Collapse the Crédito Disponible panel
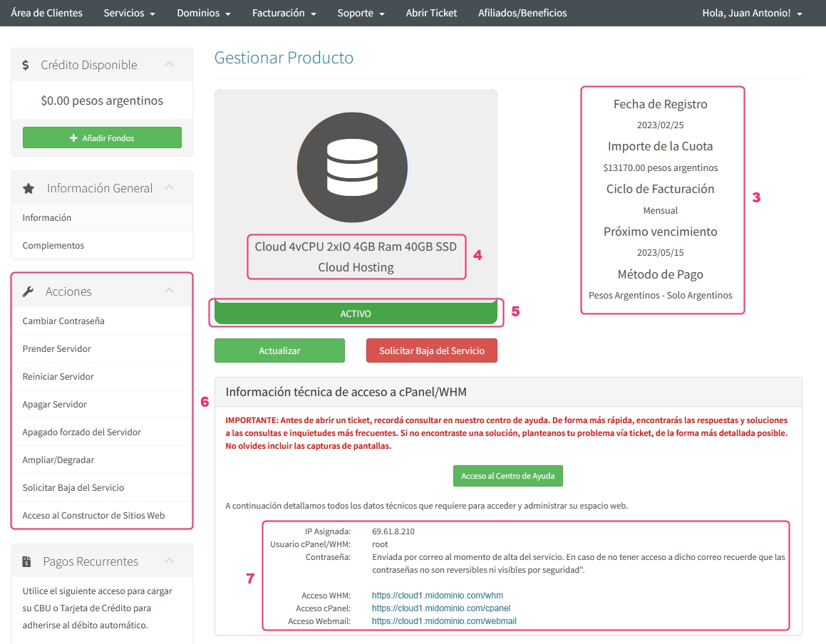826x644 pixels. 169,64
